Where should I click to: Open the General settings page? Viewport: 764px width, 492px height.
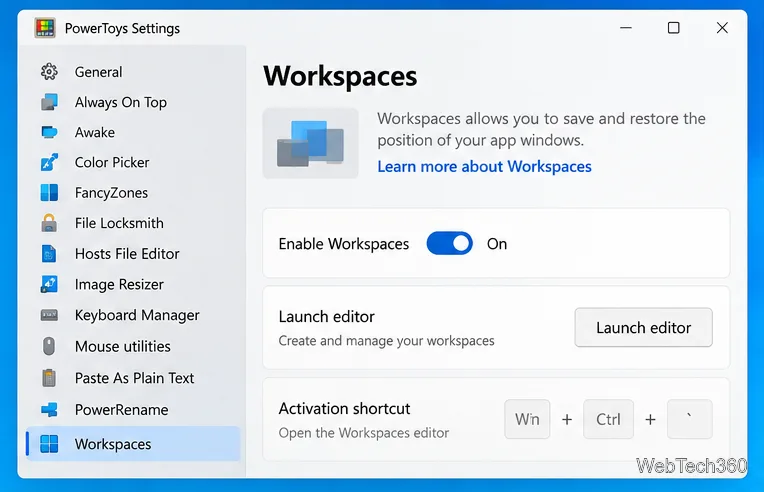pyautogui.click(x=133, y=72)
